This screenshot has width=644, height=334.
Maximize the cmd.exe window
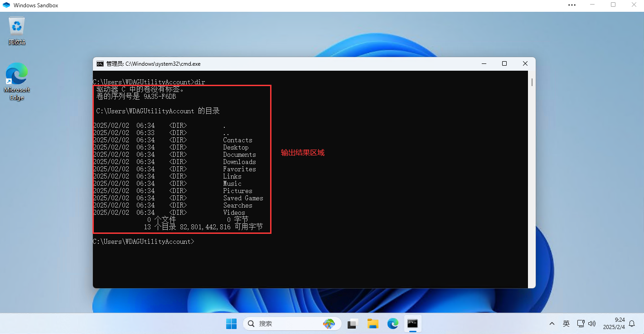click(504, 64)
